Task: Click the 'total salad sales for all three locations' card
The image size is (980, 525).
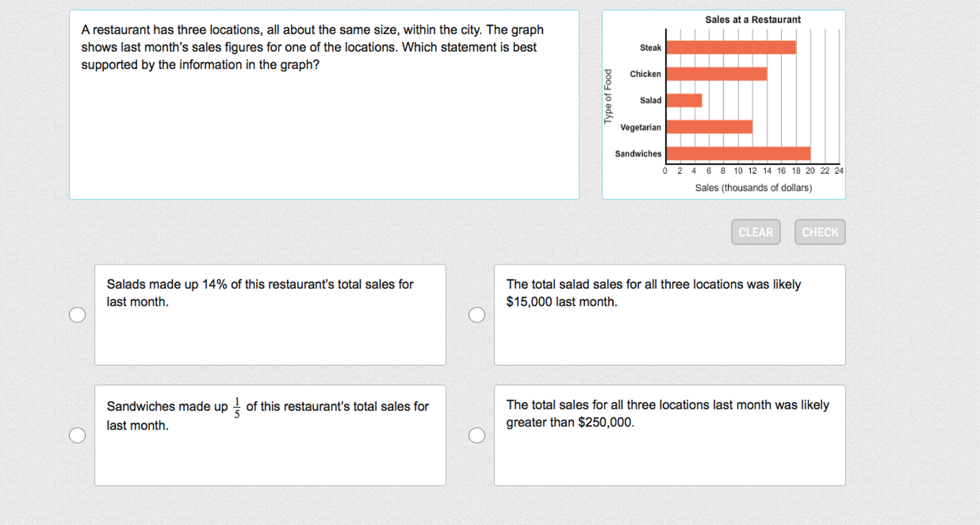Action: pos(653,293)
